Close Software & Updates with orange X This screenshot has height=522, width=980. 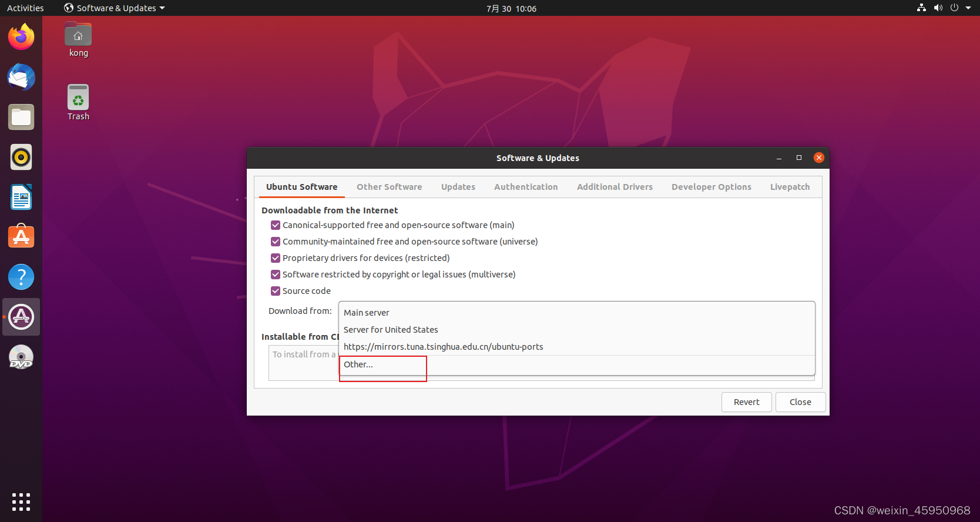(x=819, y=158)
